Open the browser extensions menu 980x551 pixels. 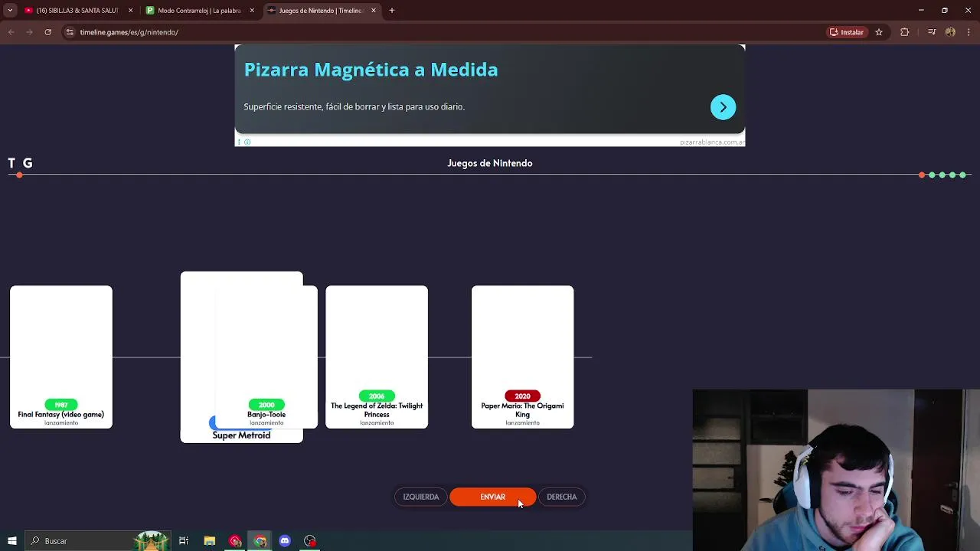tap(905, 32)
